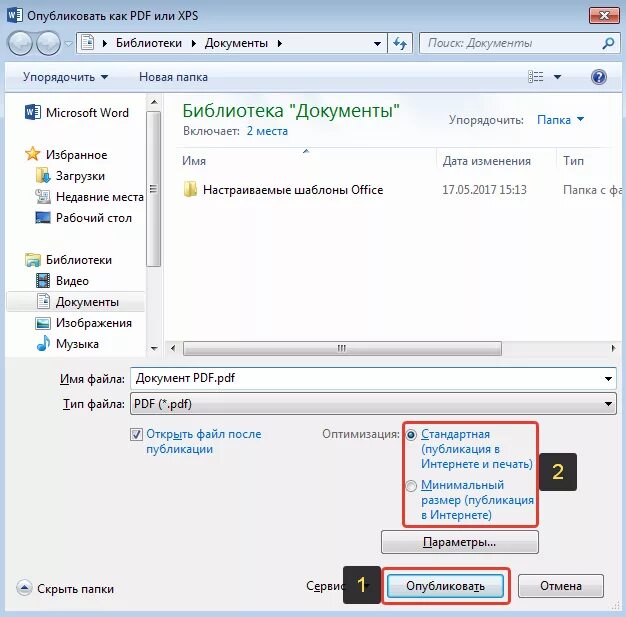Click the 17.05.2017 15:13 date cell
The image size is (626, 617).
pos(484,190)
